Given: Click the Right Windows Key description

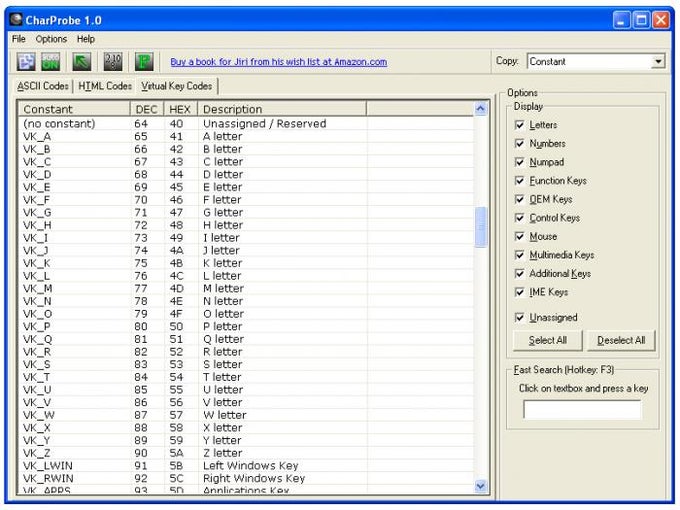Looking at the screenshot, I should point(254,478).
